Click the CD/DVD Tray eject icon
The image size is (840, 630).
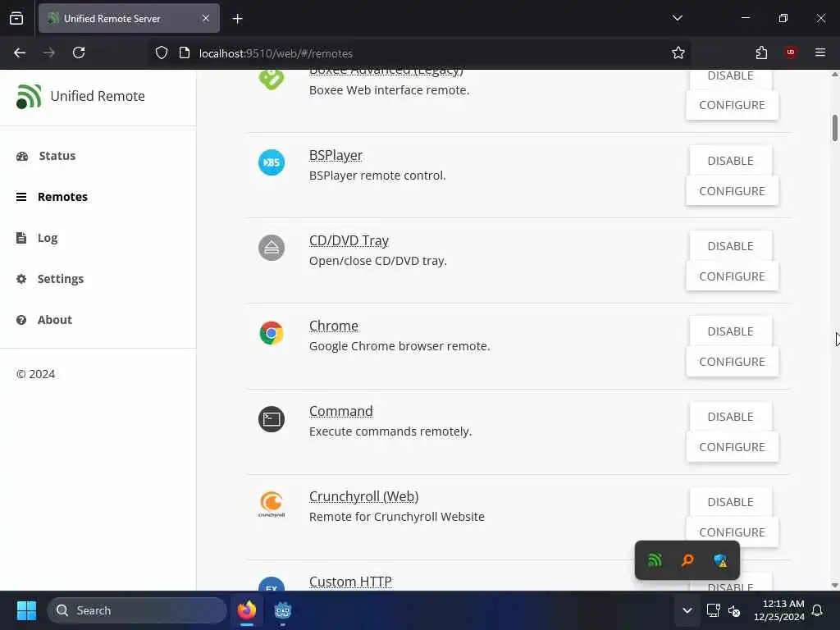(272, 248)
